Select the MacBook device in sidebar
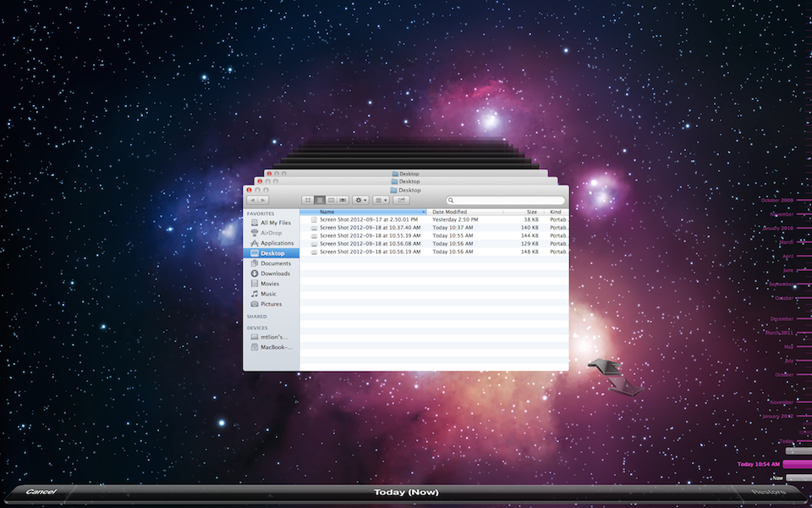This screenshot has height=508, width=812. point(271,347)
